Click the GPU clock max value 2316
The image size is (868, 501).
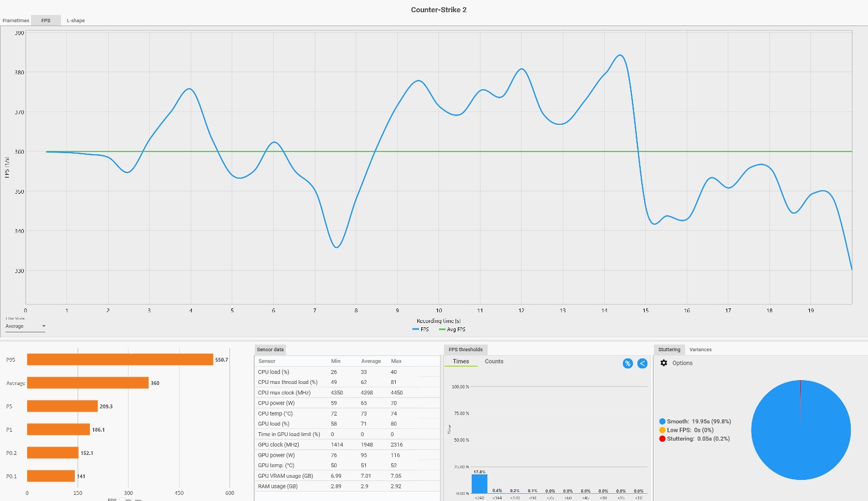[396, 445]
